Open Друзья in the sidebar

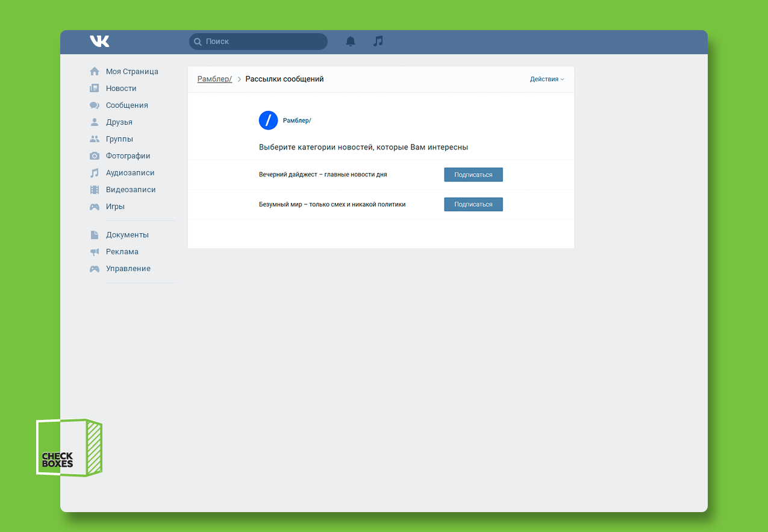coord(119,122)
